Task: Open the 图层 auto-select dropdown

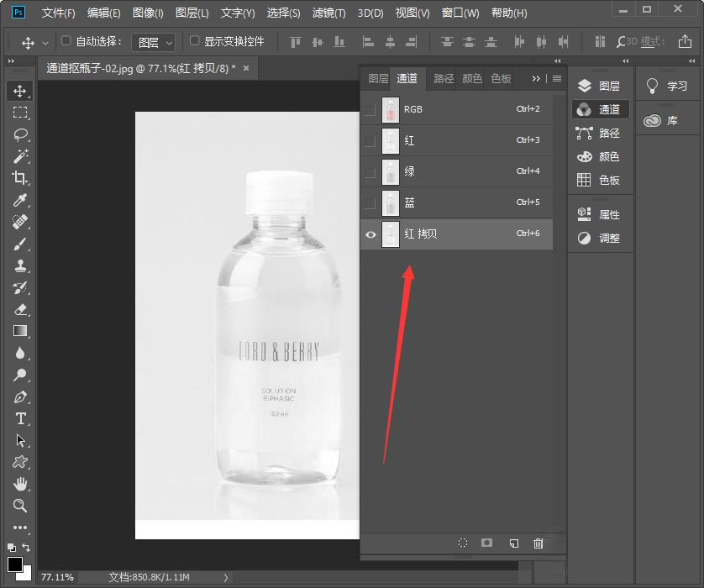Action: [156, 42]
